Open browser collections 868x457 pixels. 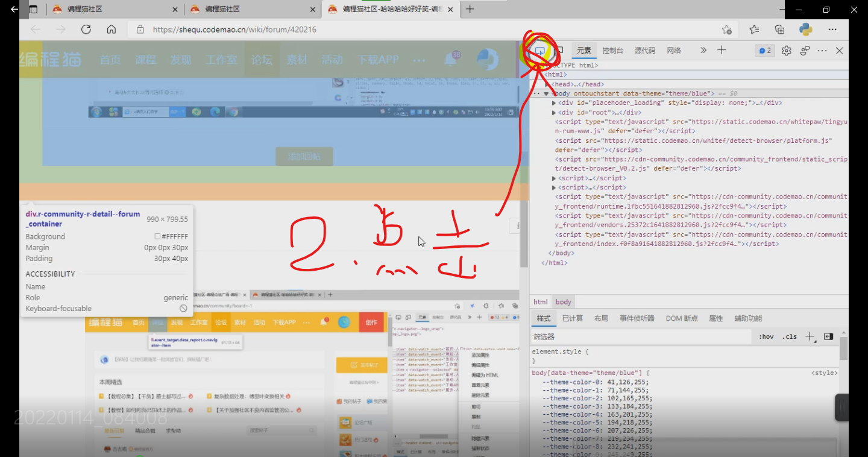click(779, 30)
